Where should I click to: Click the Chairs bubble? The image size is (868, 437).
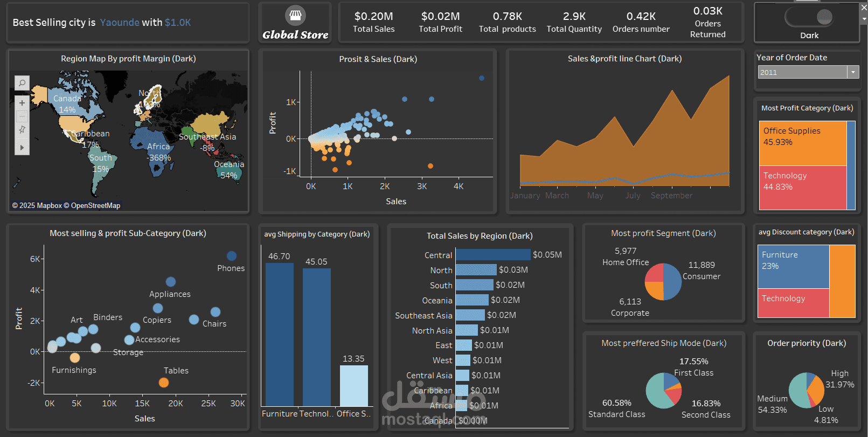tap(216, 312)
